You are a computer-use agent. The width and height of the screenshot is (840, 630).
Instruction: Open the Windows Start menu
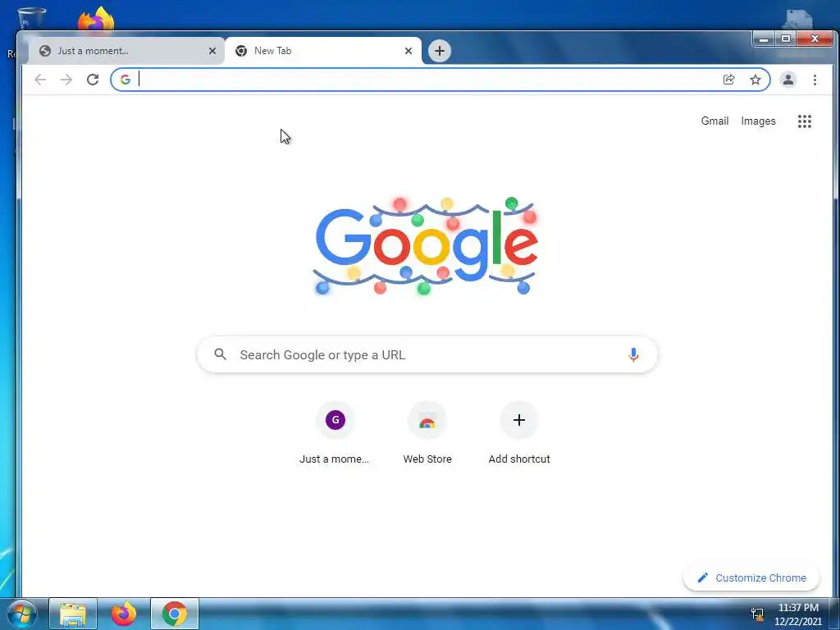pyautogui.click(x=22, y=614)
